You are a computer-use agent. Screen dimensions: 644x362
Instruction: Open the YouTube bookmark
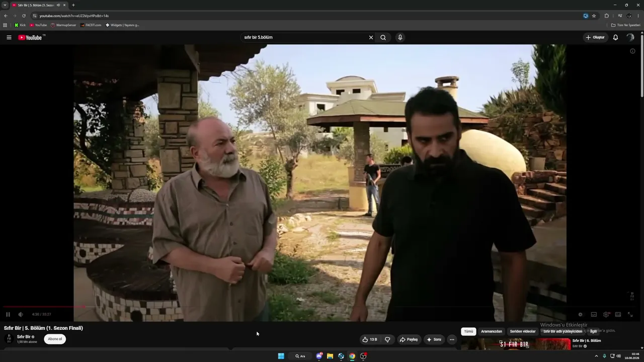tap(38, 25)
